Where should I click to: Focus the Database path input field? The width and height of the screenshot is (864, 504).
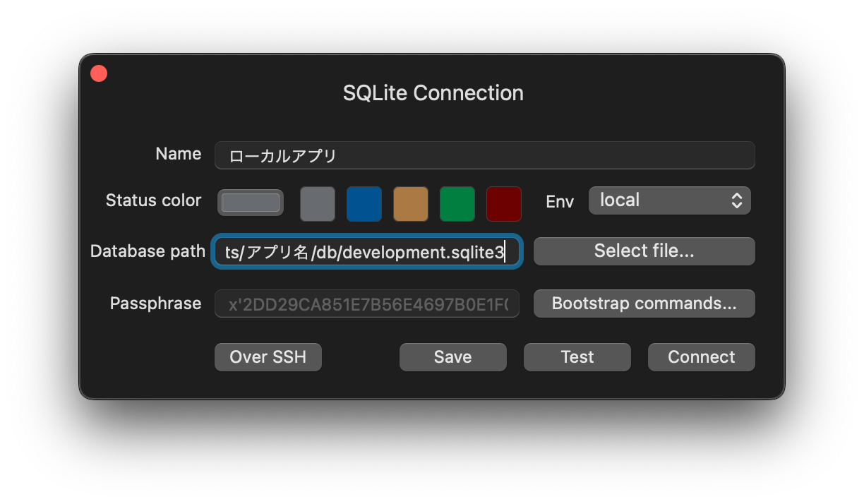pyautogui.click(x=366, y=251)
